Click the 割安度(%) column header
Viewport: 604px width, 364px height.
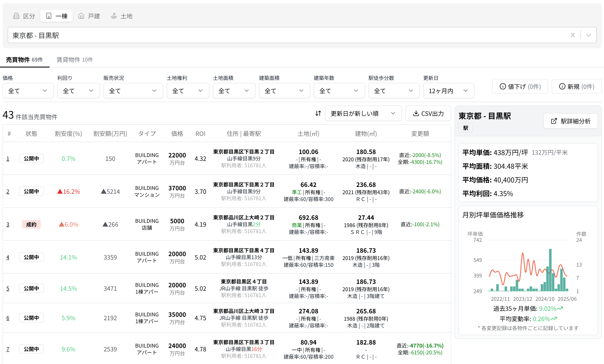pos(68,134)
